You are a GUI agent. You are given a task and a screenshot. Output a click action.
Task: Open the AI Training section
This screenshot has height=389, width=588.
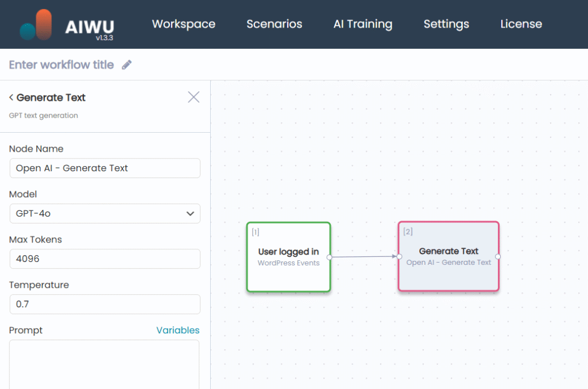pos(363,24)
